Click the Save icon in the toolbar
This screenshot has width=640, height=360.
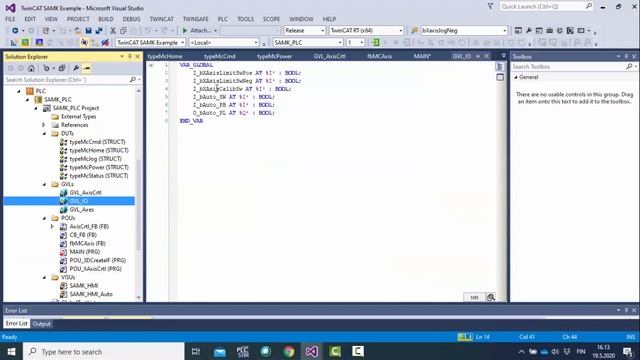click(x=88, y=31)
